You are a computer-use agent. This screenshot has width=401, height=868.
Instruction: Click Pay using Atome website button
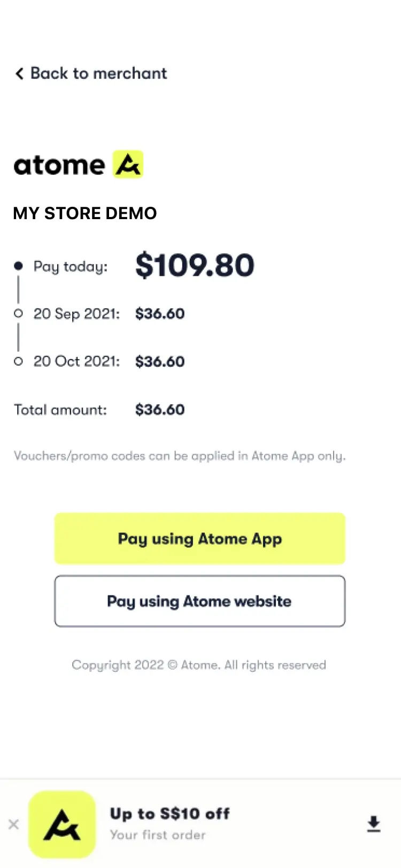point(200,601)
